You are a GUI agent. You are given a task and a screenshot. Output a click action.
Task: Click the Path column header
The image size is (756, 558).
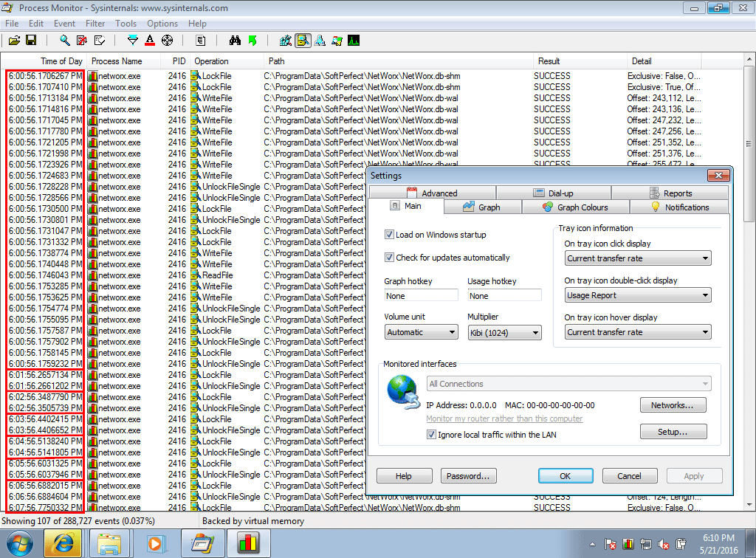[398, 61]
